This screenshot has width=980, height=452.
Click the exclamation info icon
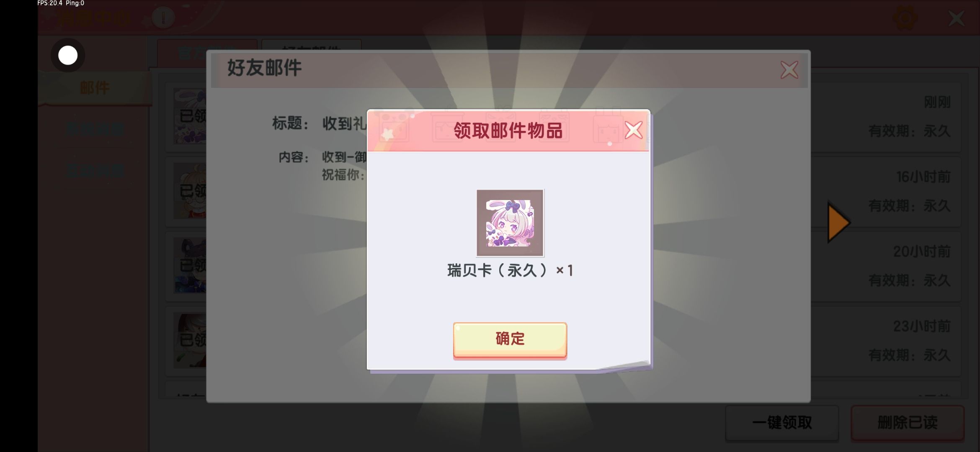163,18
